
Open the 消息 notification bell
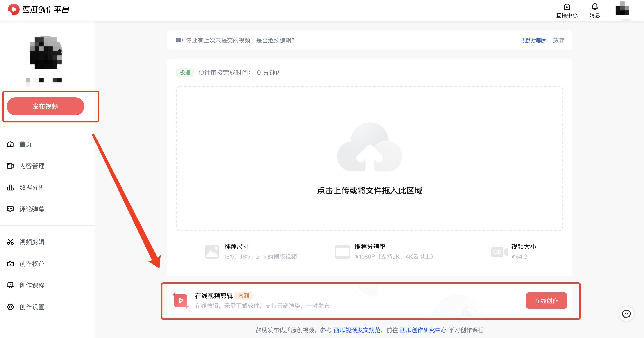594,7
